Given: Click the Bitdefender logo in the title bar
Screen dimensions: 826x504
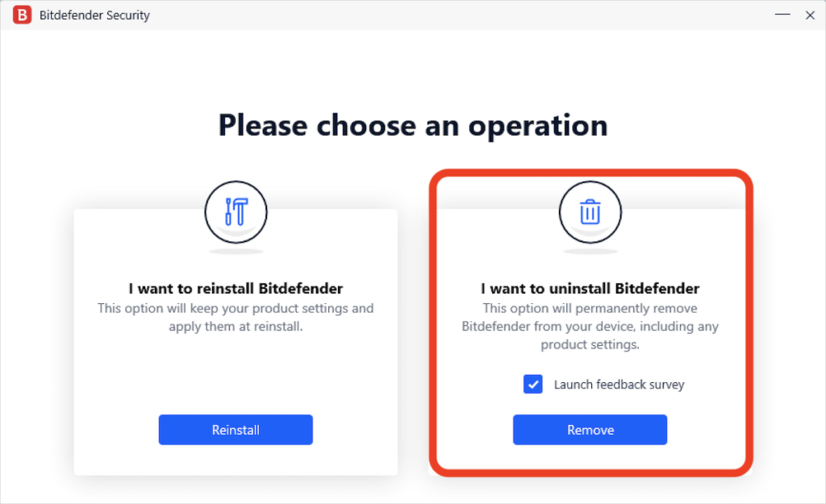Looking at the screenshot, I should click(x=22, y=15).
